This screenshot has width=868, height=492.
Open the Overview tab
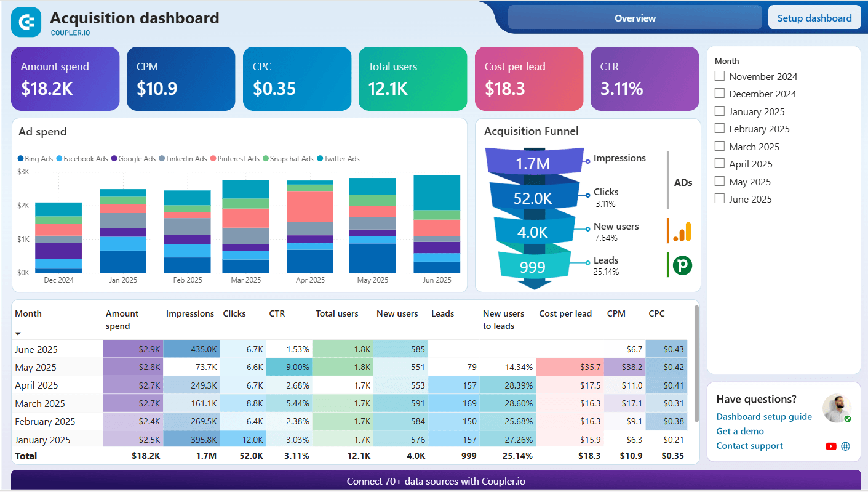(x=635, y=18)
